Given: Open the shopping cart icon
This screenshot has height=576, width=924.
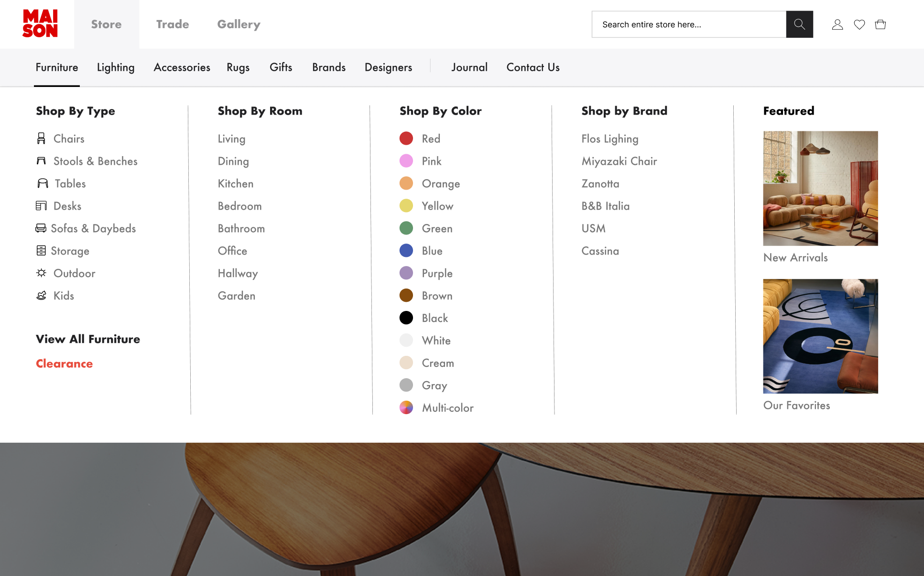Looking at the screenshot, I should (880, 24).
